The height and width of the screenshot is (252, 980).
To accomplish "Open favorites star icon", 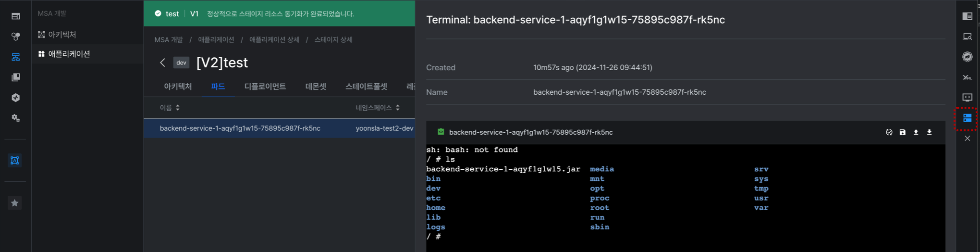I will pos(15,203).
